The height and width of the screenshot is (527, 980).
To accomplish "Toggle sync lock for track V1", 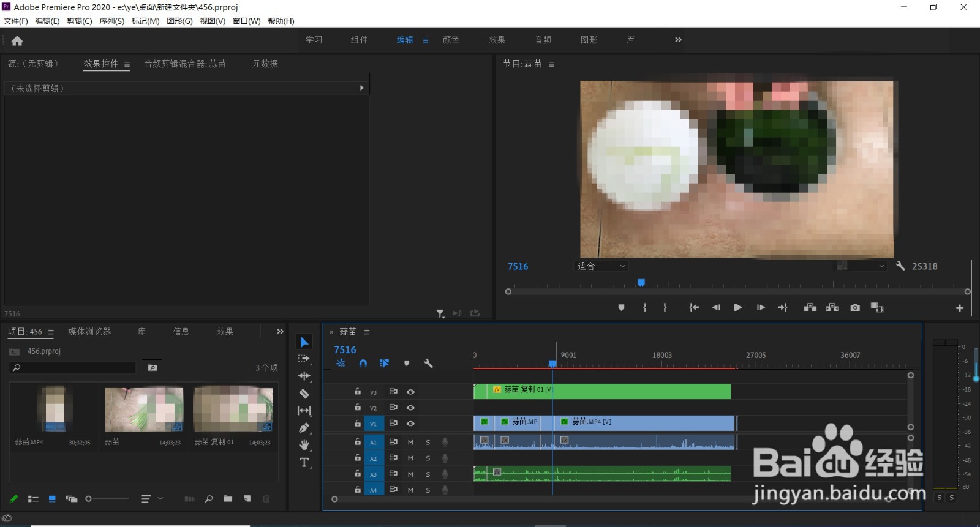I will point(393,423).
